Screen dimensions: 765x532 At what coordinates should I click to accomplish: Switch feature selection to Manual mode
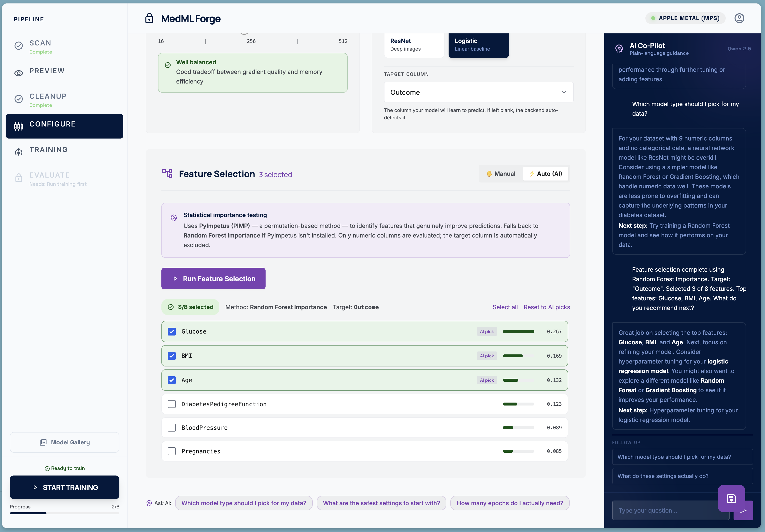[x=501, y=174]
